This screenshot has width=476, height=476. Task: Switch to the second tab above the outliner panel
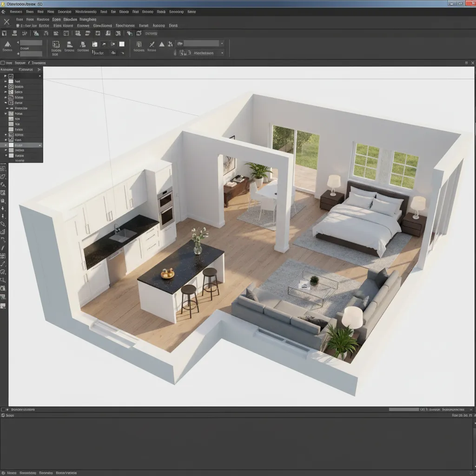tap(26, 69)
